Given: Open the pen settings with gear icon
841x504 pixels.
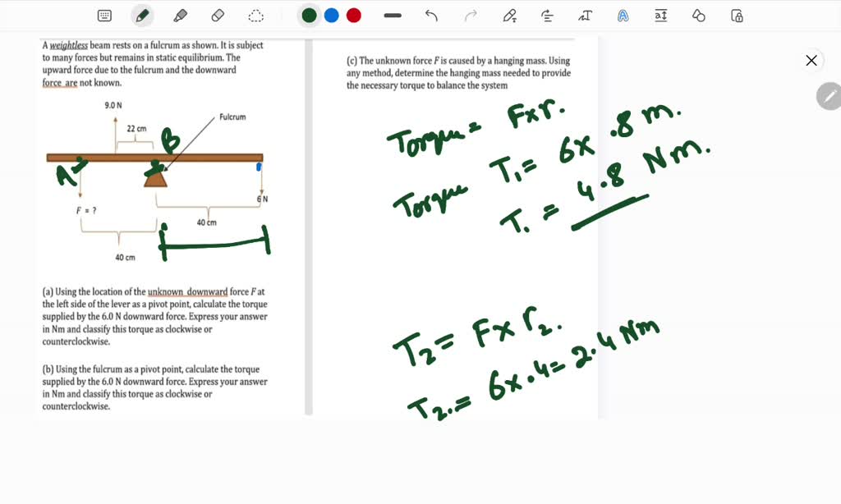Looking at the screenshot, I should tap(509, 16).
